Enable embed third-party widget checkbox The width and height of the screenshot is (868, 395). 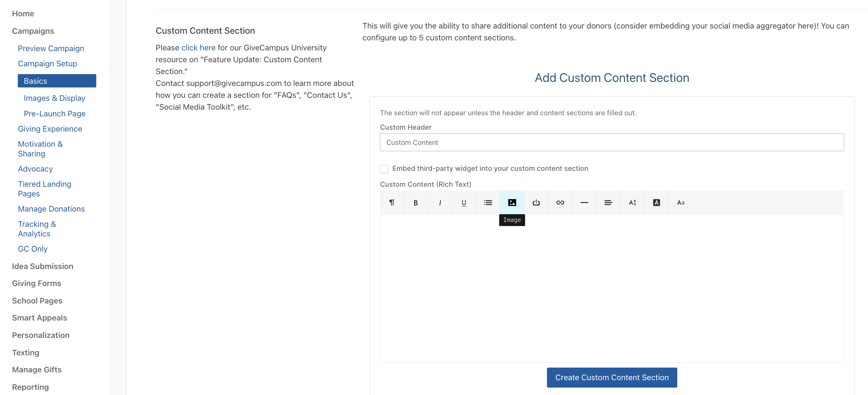click(384, 169)
